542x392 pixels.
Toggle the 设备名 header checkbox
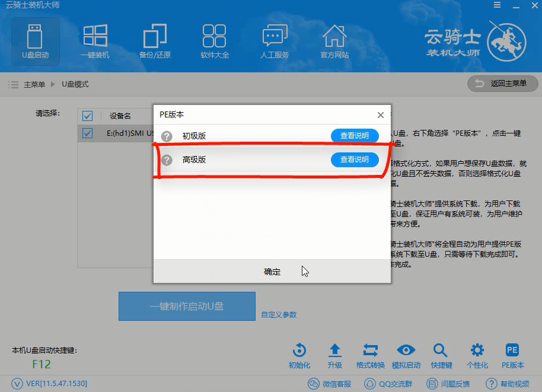pyautogui.click(x=87, y=116)
